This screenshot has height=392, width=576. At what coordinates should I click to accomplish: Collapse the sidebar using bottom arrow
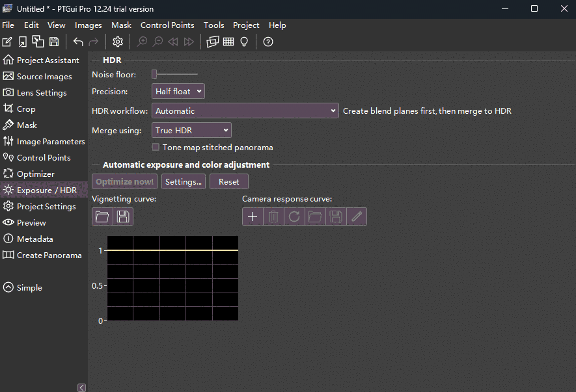(81, 387)
